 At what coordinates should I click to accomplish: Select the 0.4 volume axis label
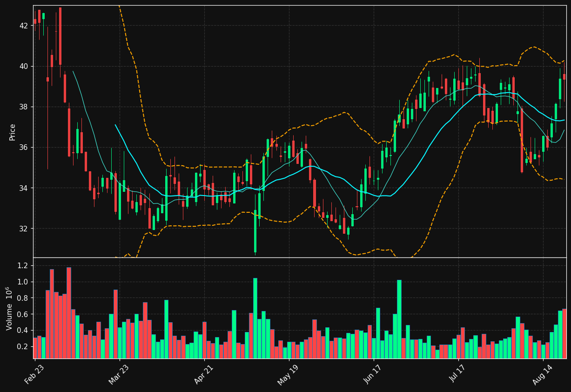[x=23, y=331]
